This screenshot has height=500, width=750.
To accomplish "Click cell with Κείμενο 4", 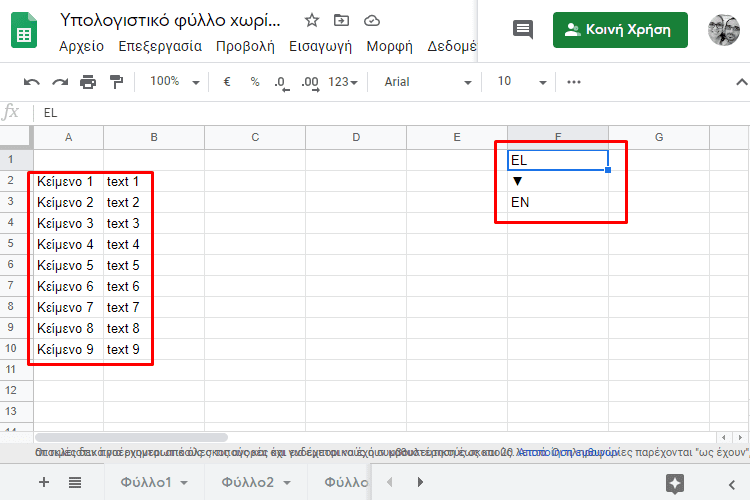I will [68, 244].
